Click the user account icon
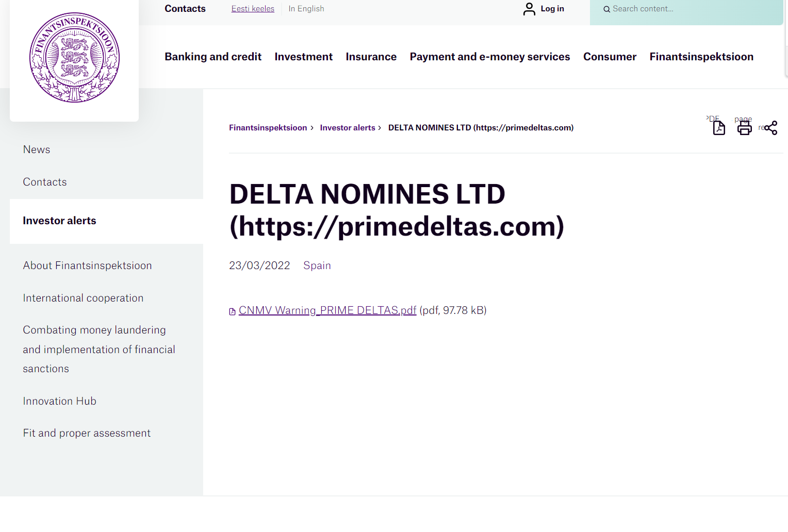The width and height of the screenshot is (788, 532). (529, 9)
